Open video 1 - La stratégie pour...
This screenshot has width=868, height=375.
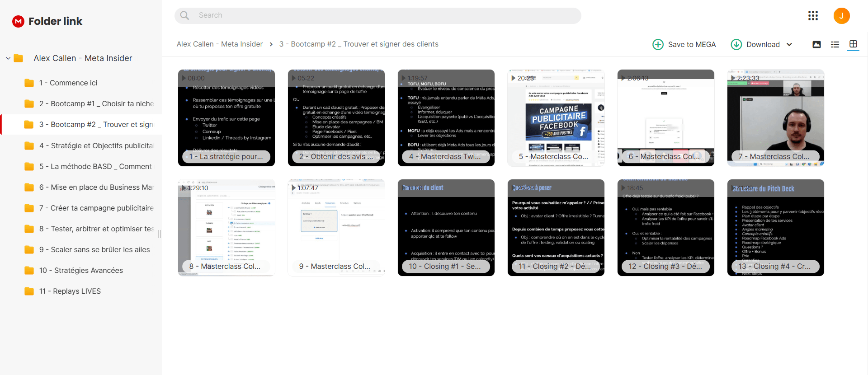coord(226,118)
